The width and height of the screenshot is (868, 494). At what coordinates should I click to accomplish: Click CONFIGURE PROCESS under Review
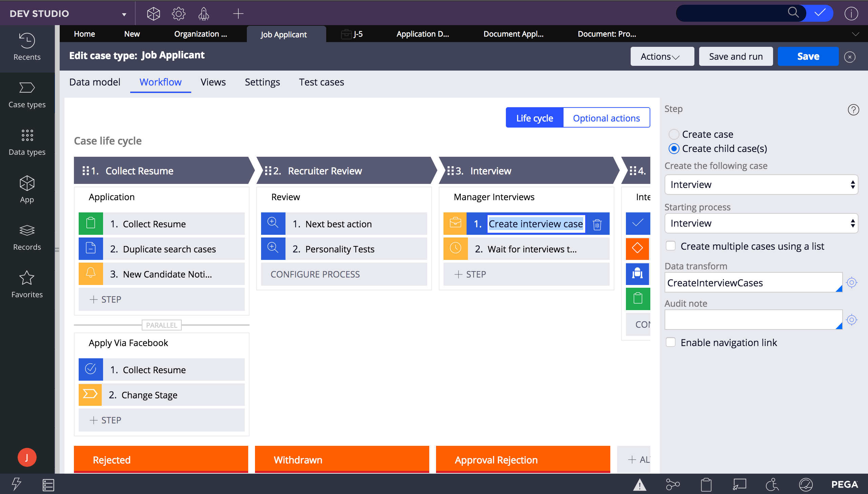click(315, 274)
